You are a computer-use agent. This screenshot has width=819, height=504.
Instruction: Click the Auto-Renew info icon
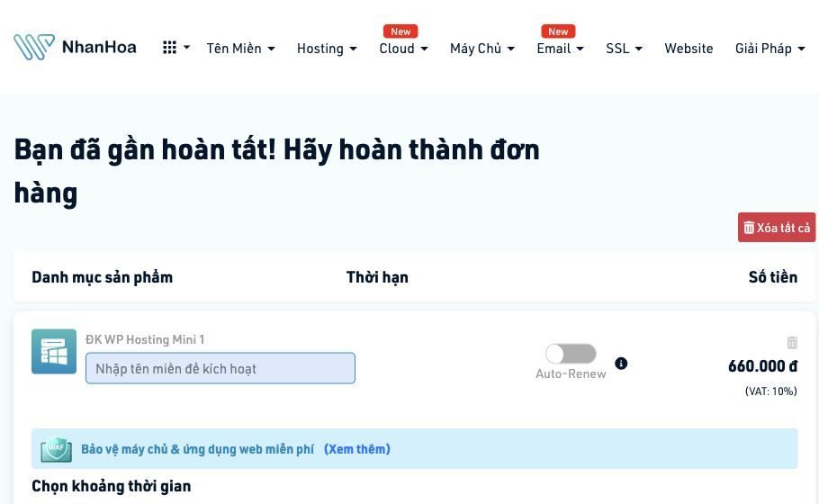621,364
